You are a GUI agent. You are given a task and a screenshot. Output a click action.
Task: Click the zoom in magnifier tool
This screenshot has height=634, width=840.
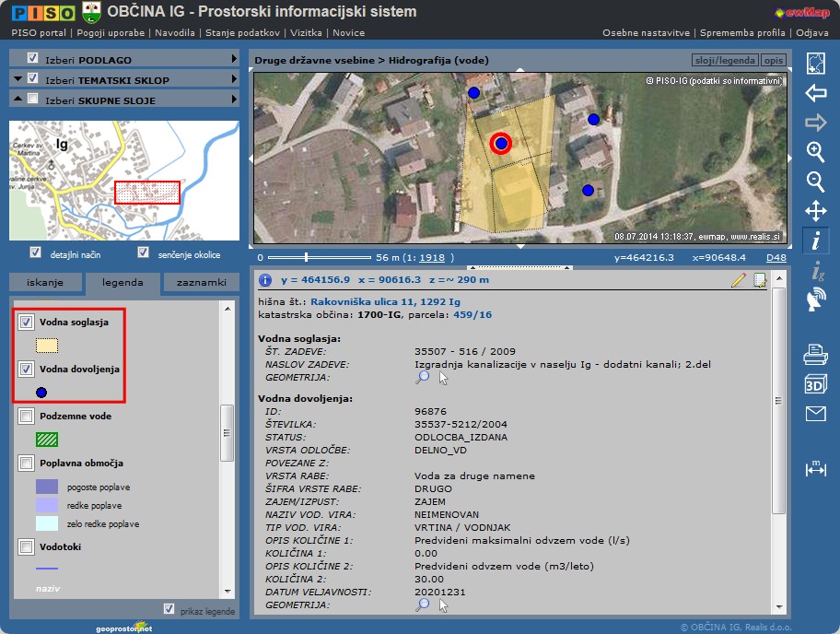click(815, 151)
